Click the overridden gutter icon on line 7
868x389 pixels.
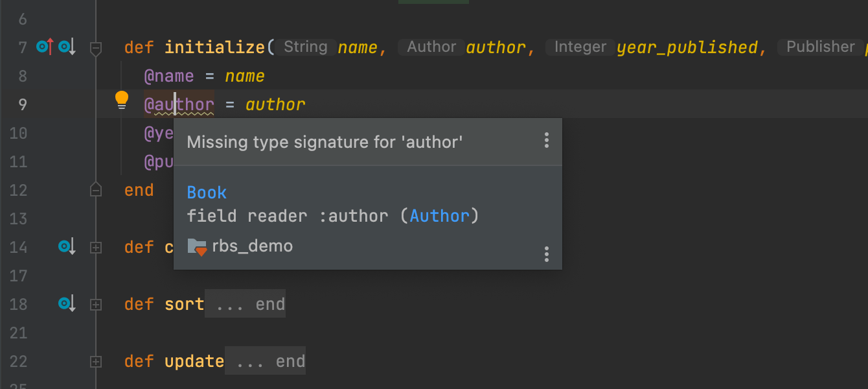67,47
